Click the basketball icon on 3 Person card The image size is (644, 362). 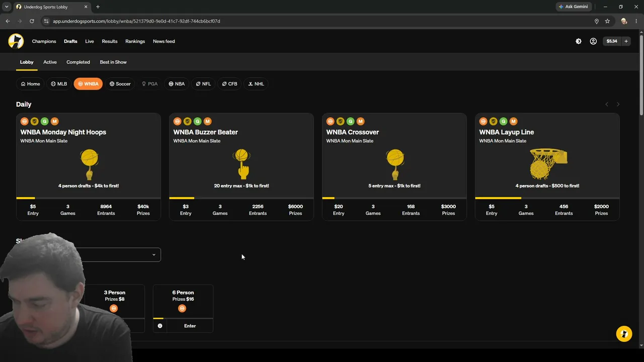(114, 308)
